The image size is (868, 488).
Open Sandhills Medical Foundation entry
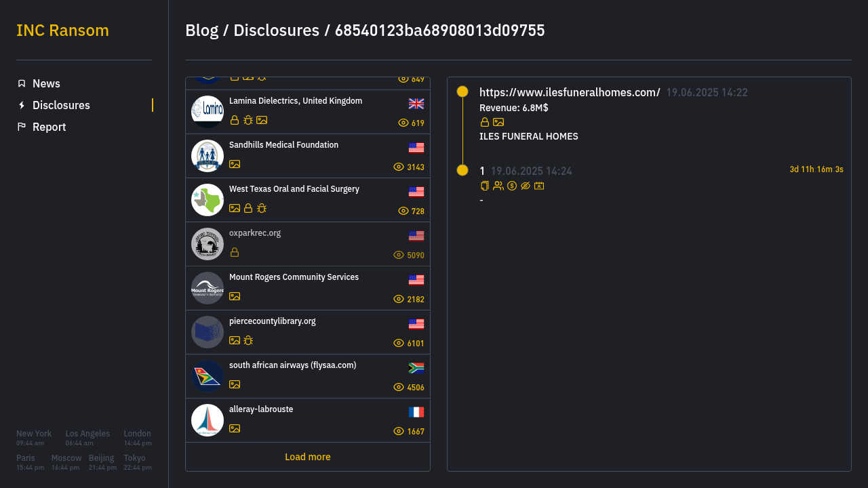click(308, 156)
